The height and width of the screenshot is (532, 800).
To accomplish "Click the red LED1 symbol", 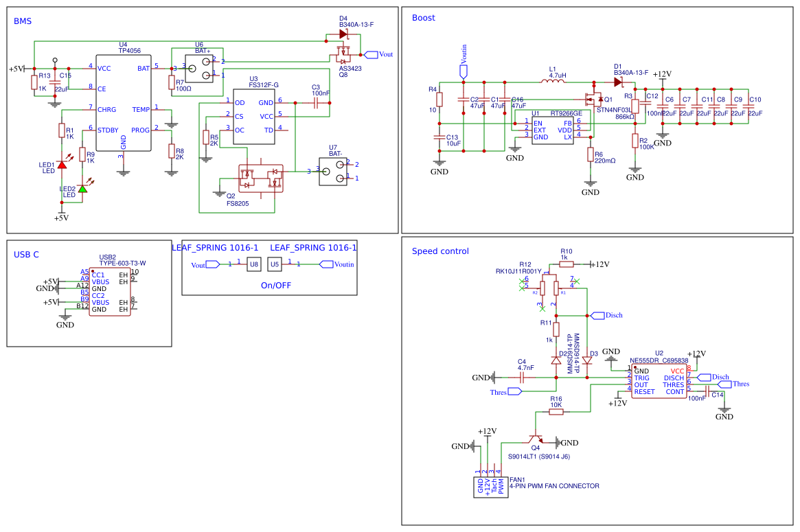I will pyautogui.click(x=62, y=164).
